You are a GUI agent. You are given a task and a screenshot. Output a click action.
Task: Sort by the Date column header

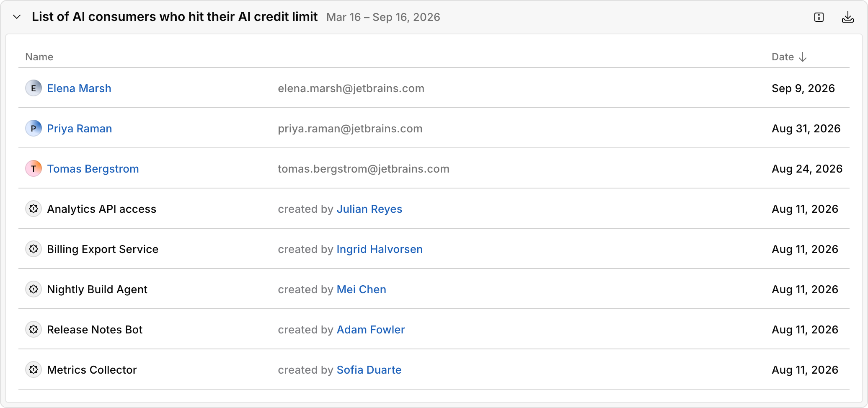789,57
